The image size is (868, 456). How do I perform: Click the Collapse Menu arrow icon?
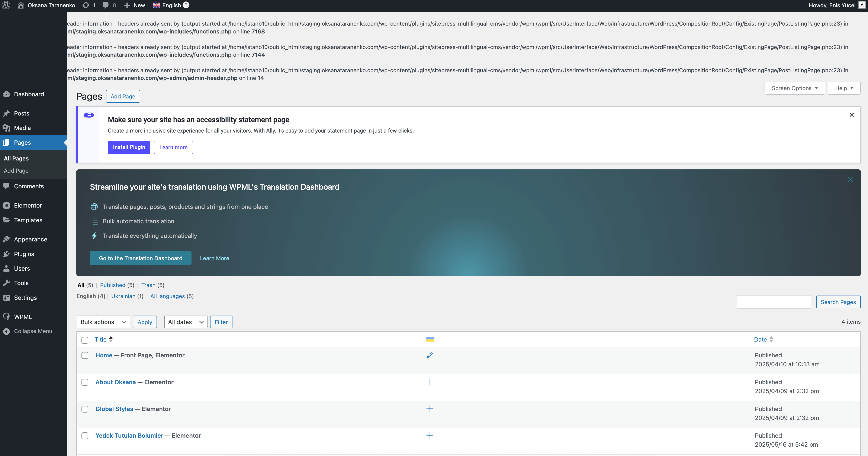[x=6, y=331]
